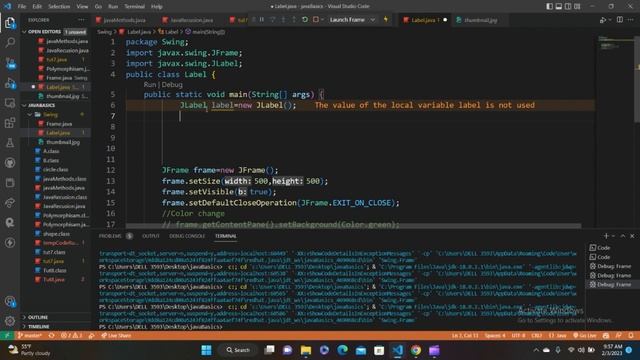Viewport: 640px width, 360px height.
Task: Open errors and warnings count in status bar
Action: click(x=71, y=336)
